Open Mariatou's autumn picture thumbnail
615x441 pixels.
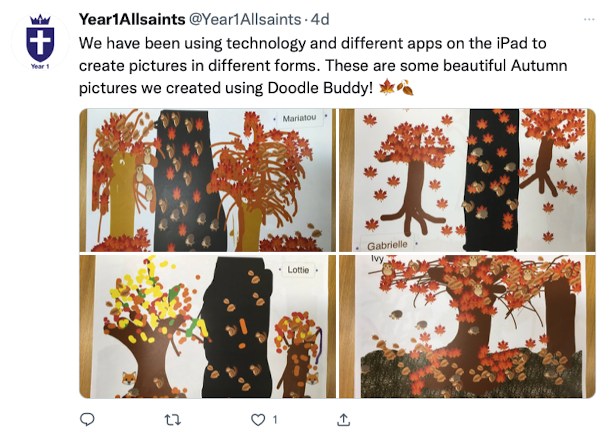coord(207,180)
